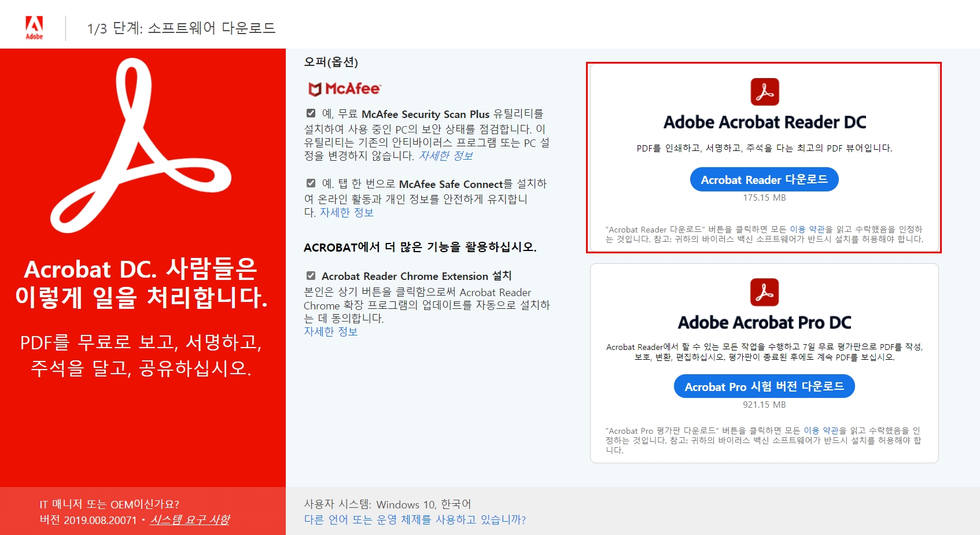Uncheck the McAfee Safe Connect checkbox
Screen dimensions: 980x535
311,183
